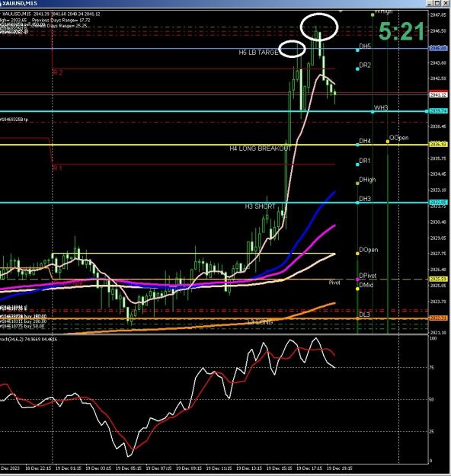Maximize the XAUUSD,M15 chart window
This screenshot has height=476, width=451.
[x=437, y=3]
